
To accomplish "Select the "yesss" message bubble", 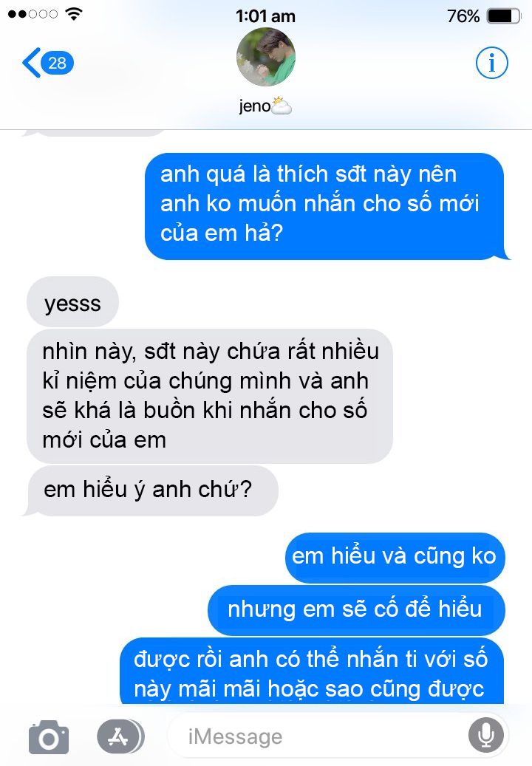I will [x=73, y=302].
